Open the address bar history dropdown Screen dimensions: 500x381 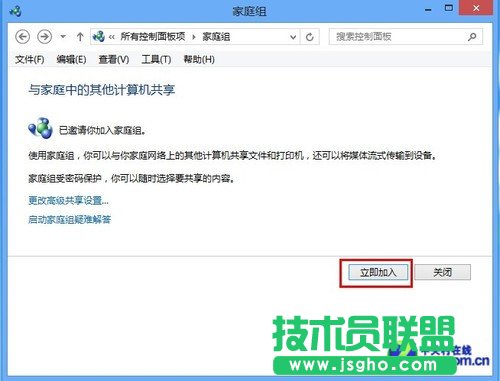pyautogui.click(x=293, y=37)
